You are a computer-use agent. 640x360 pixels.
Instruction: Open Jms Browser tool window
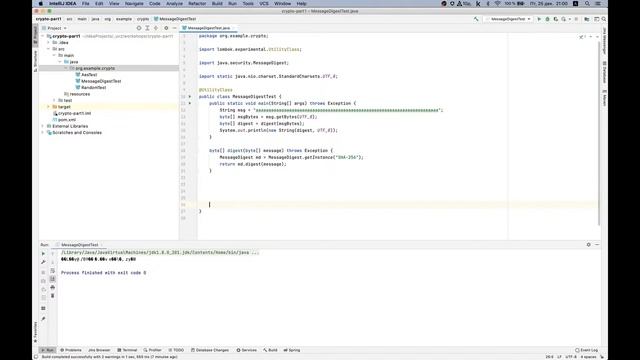[x=99, y=350]
